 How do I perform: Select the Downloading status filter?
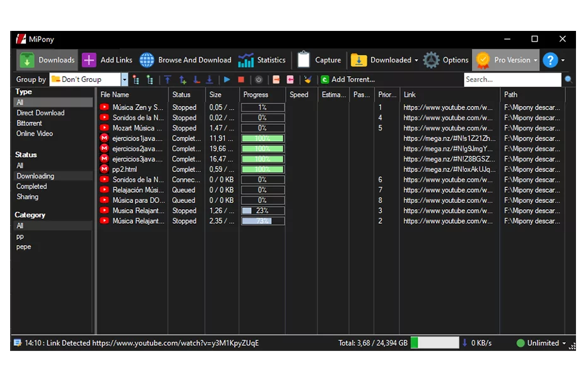coord(35,176)
